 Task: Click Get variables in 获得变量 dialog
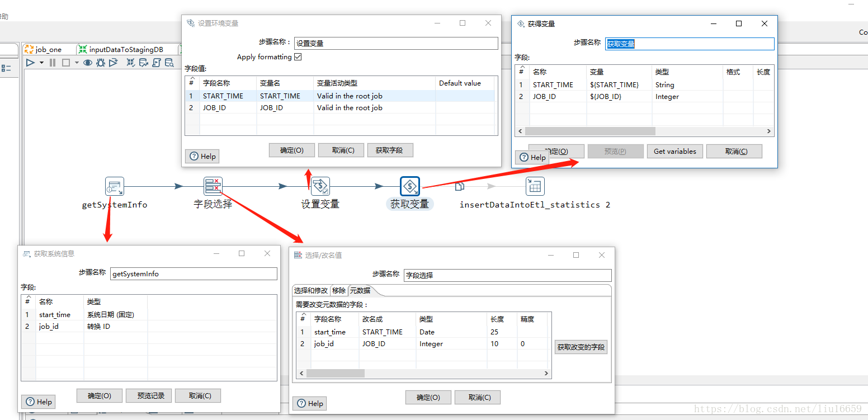point(675,152)
